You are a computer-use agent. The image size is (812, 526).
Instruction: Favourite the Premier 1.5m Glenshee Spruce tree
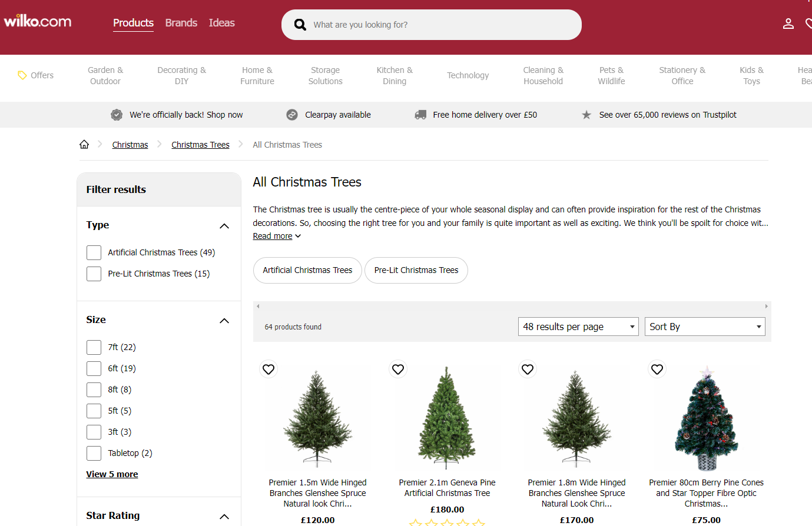click(269, 369)
